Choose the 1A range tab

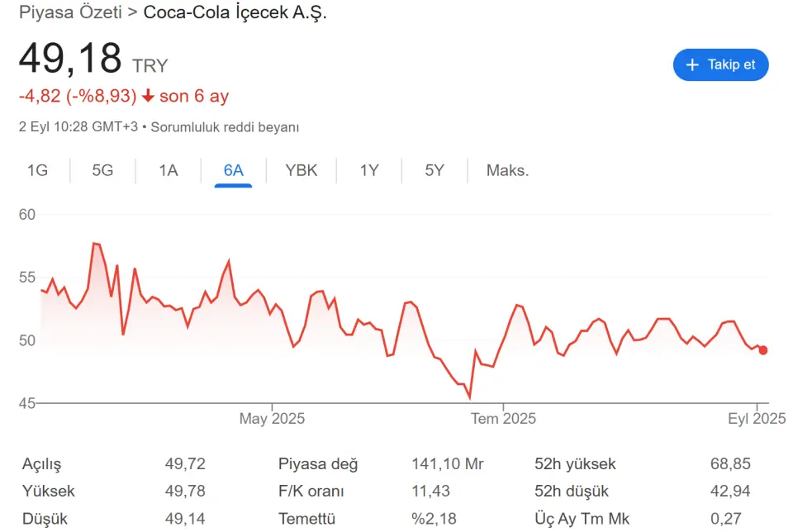169,170
